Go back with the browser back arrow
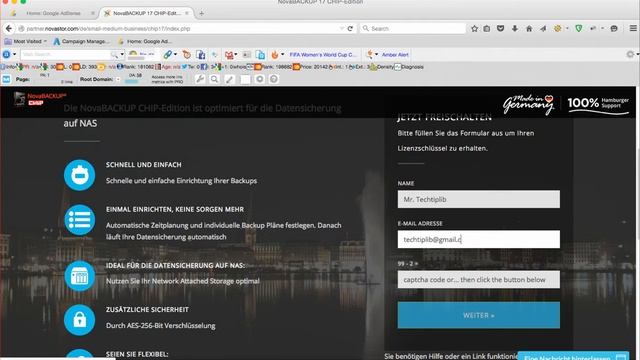The image size is (640, 360). point(9,29)
